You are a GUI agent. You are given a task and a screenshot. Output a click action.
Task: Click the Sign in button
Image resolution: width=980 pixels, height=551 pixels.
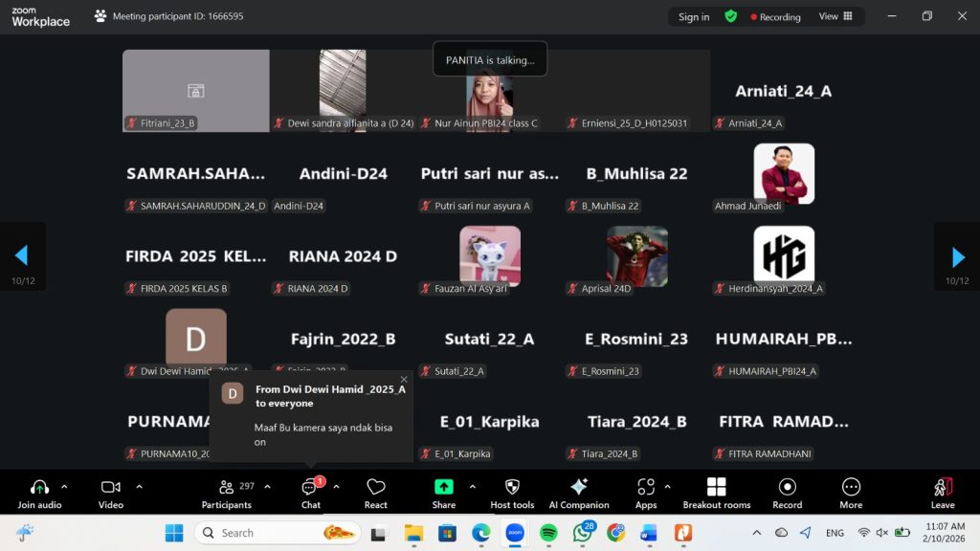click(694, 16)
